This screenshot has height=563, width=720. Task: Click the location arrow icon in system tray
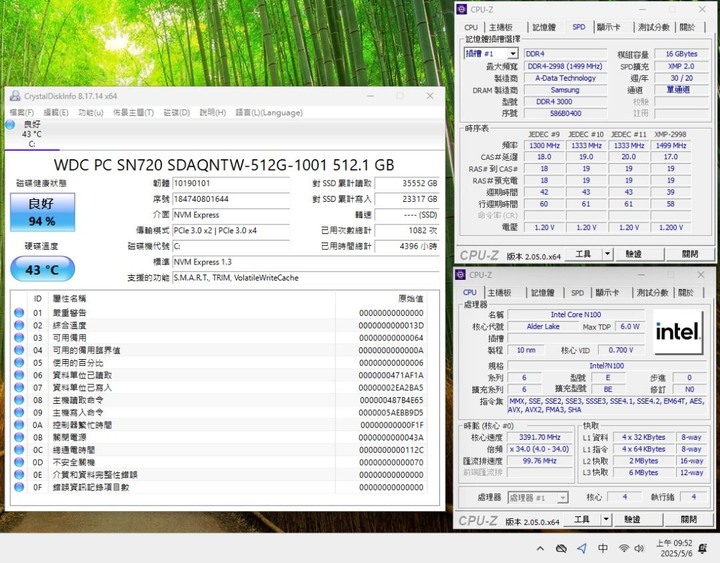pyautogui.click(x=582, y=548)
